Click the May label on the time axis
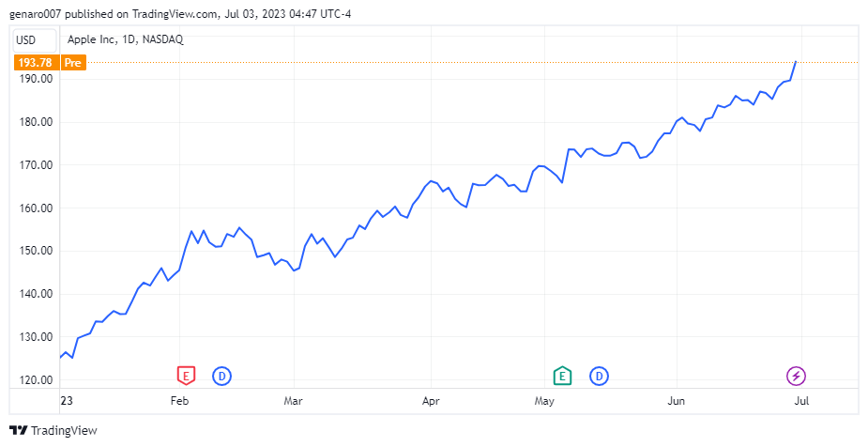 (544, 400)
